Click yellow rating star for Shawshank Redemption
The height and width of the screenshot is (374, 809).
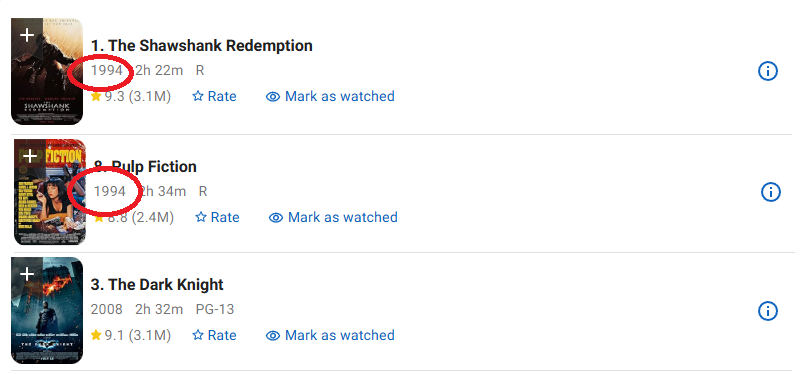pos(96,96)
